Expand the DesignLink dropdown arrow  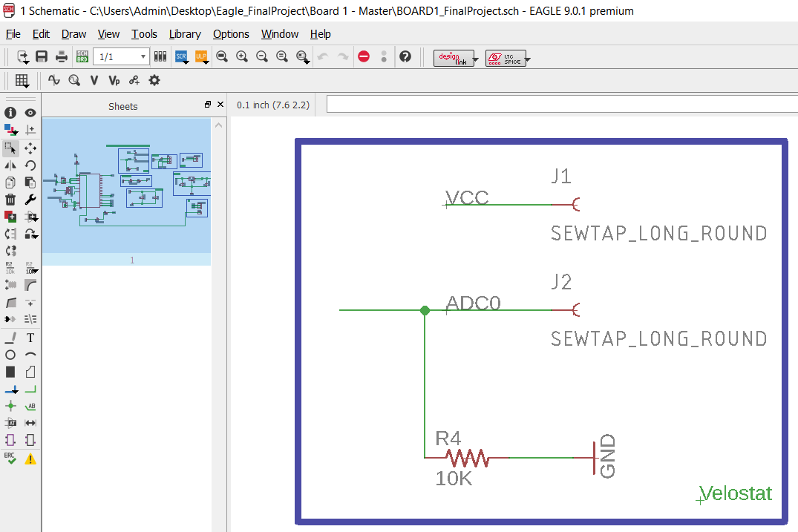(476, 59)
